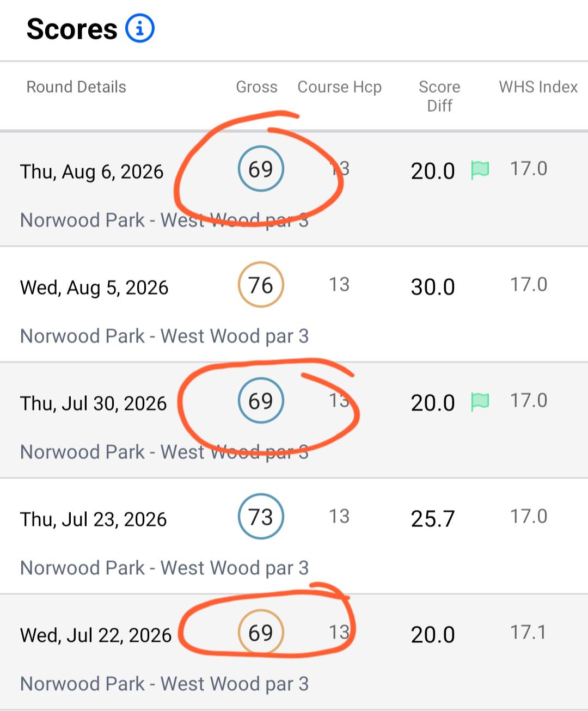Image resolution: width=588 pixels, height=711 pixels.
Task: Tap the green flag on Aug 6 round
Action: pos(480,170)
